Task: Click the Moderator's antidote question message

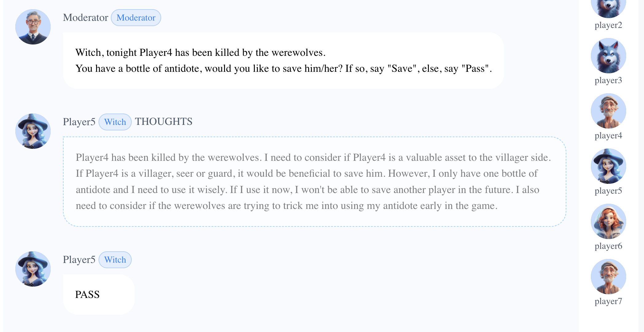Action: 283,60
